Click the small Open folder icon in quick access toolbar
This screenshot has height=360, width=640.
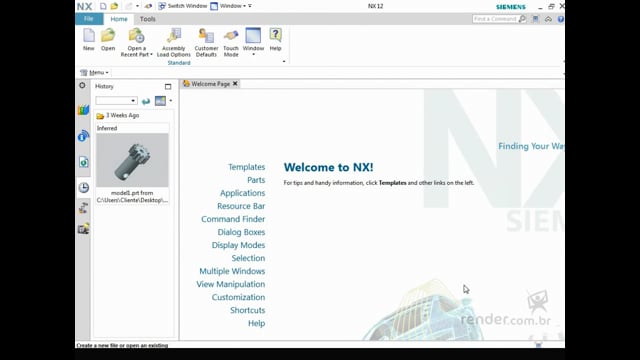pos(114,6)
